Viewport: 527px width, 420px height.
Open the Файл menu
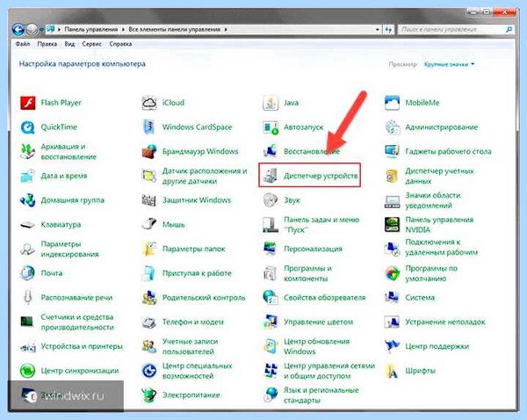(23, 44)
